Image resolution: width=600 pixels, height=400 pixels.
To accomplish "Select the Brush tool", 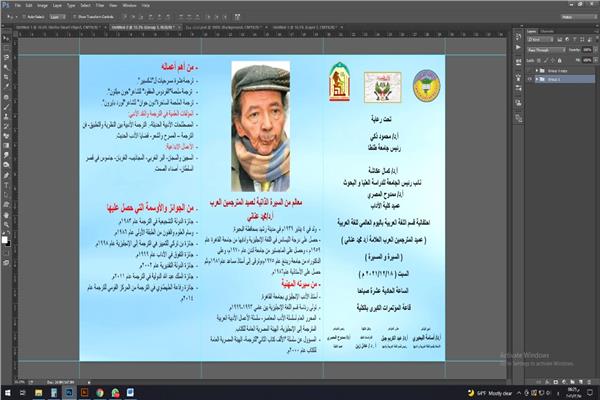I will click(x=6, y=107).
